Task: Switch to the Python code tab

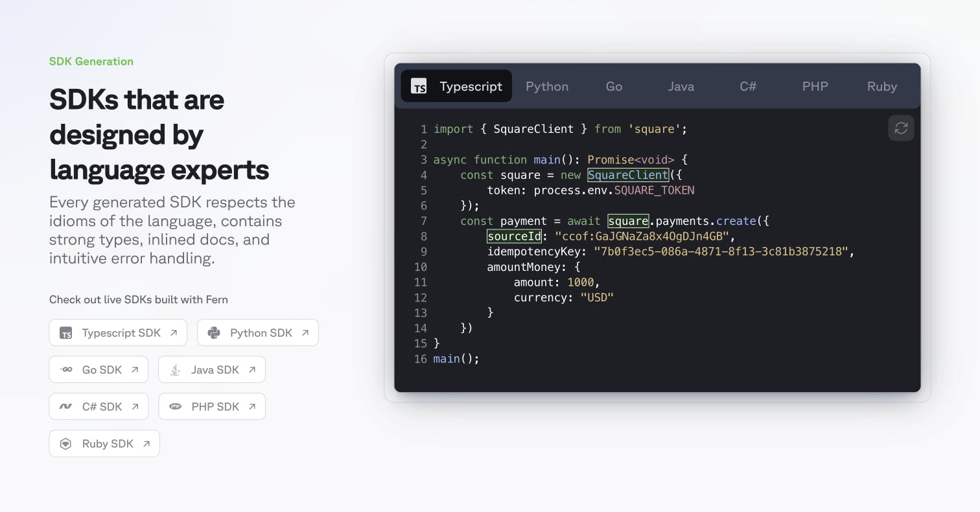Action: click(x=547, y=86)
